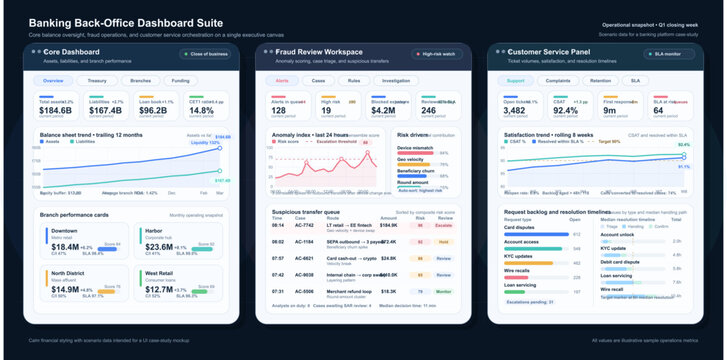Click the Escalate badge for AC-7742
This screenshot has width=727, height=360.
click(444, 225)
